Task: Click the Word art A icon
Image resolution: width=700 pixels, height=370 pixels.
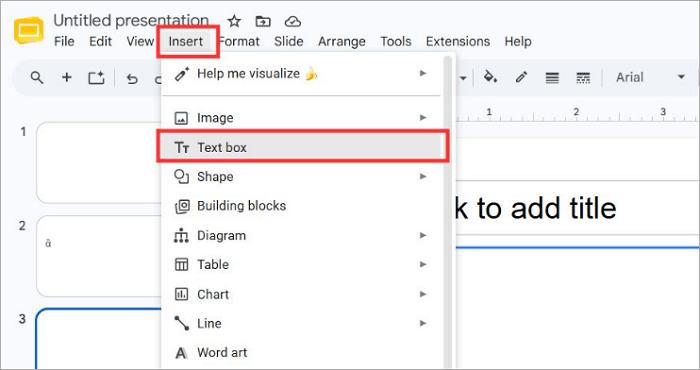Action: (181, 353)
